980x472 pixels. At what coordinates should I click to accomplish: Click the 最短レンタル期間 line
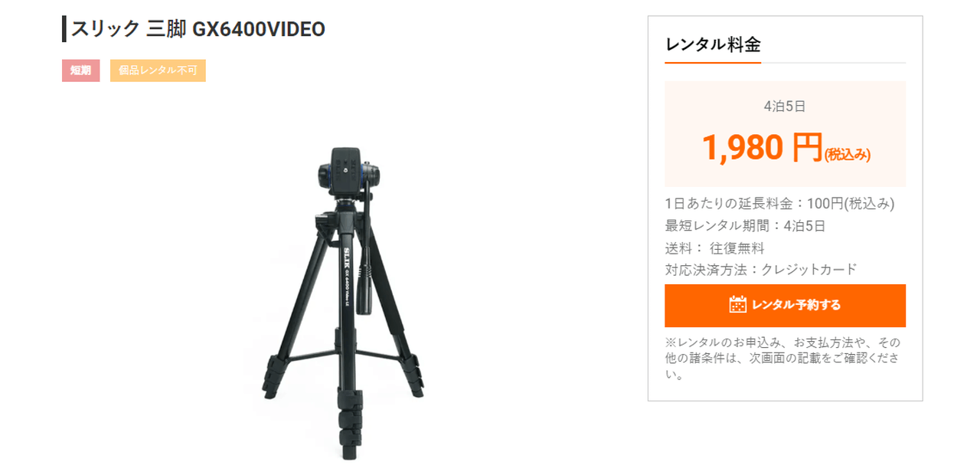click(745, 226)
